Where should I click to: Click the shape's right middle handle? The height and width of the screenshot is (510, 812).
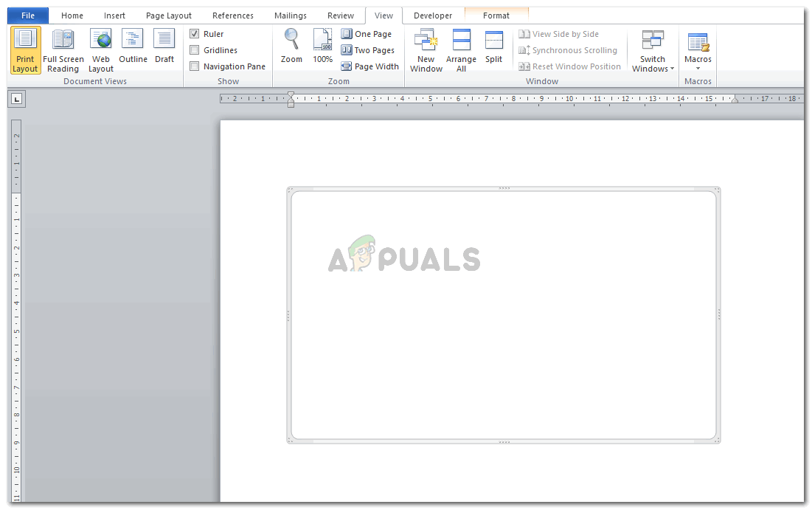[719, 314]
